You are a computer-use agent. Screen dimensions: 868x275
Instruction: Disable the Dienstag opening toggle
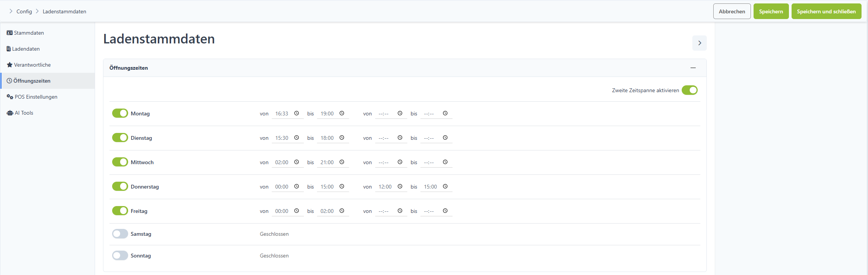tap(120, 137)
